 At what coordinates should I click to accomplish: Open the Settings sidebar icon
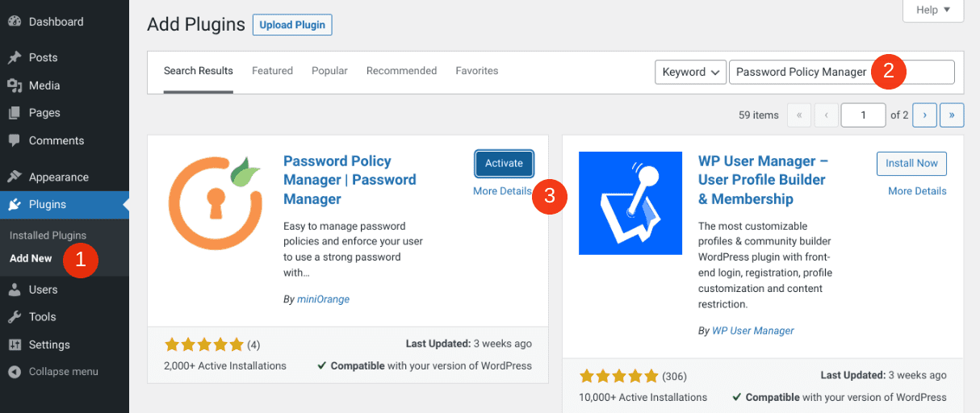(x=15, y=344)
